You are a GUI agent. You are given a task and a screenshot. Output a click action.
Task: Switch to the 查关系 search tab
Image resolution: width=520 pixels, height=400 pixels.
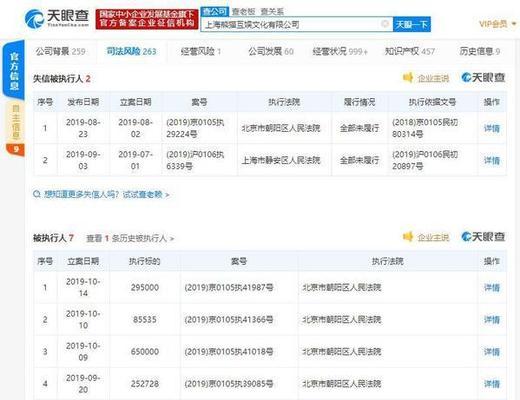[272, 12]
